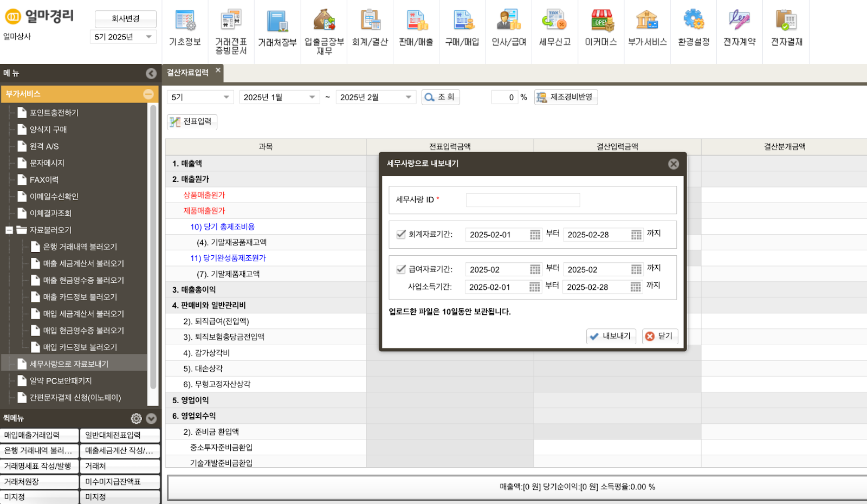Open 매입 카드정보 불러오기 menu item
Viewport: 867px width, 504px height.
[x=80, y=347]
